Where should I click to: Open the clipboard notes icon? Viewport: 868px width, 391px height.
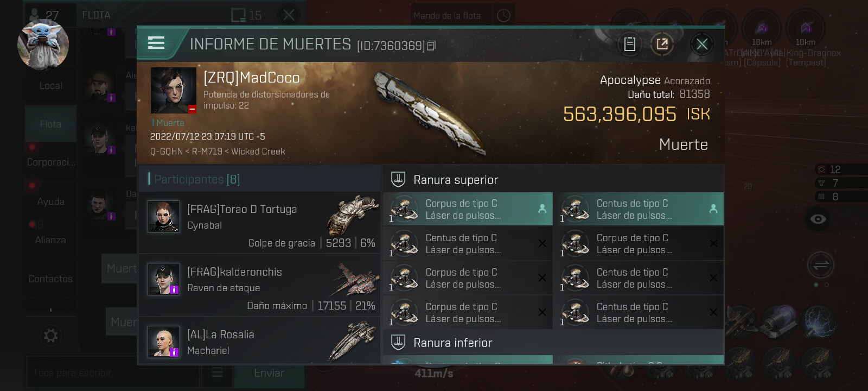(629, 44)
